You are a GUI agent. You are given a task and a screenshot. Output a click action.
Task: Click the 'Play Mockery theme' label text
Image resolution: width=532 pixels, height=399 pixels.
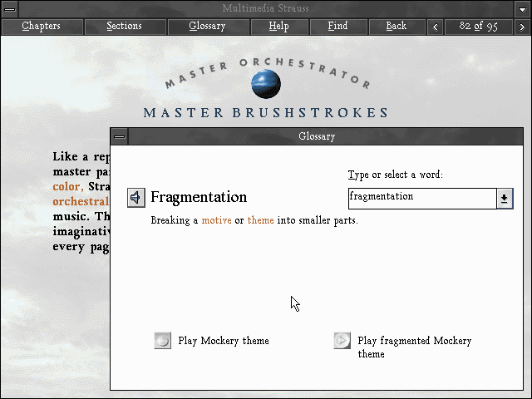pos(224,341)
